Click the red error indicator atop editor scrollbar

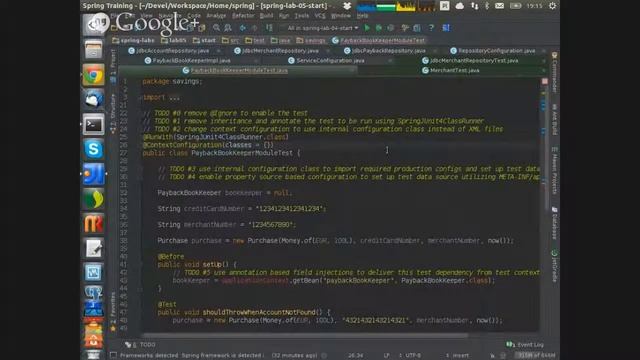point(544,81)
